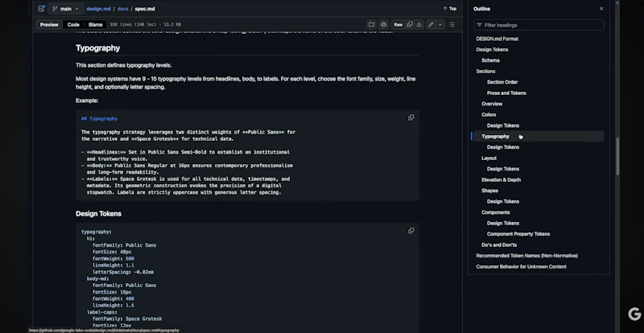644x333 pixels.
Task: Open the design.md repository breadcrumb
Action: [x=98, y=9]
